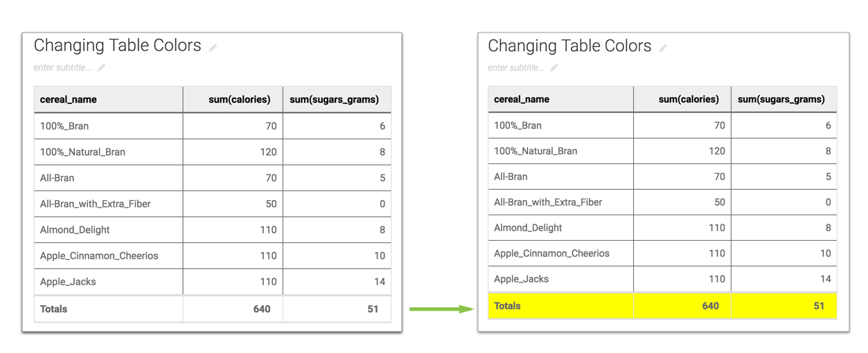868x353 pixels.
Task: Click the title edit pencil in left panel
Action: click(x=213, y=48)
